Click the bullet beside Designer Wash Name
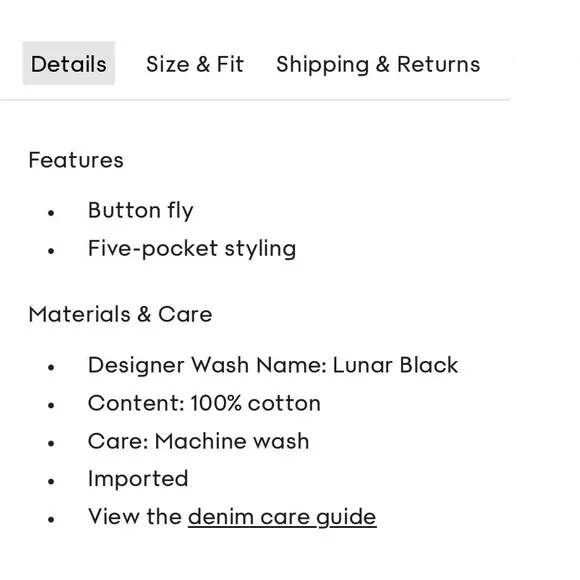The height and width of the screenshot is (580, 580). coord(51,367)
